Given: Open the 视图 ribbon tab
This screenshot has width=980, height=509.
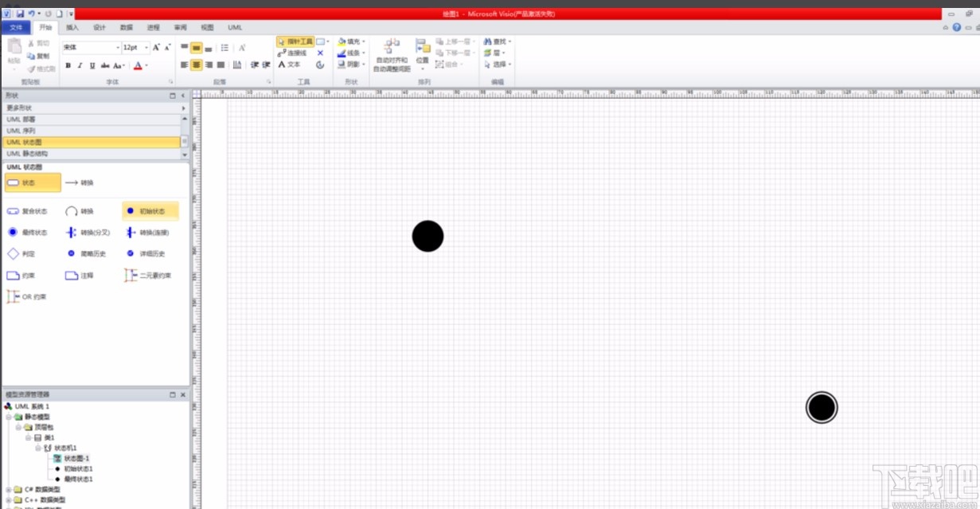Looking at the screenshot, I should tap(207, 26).
